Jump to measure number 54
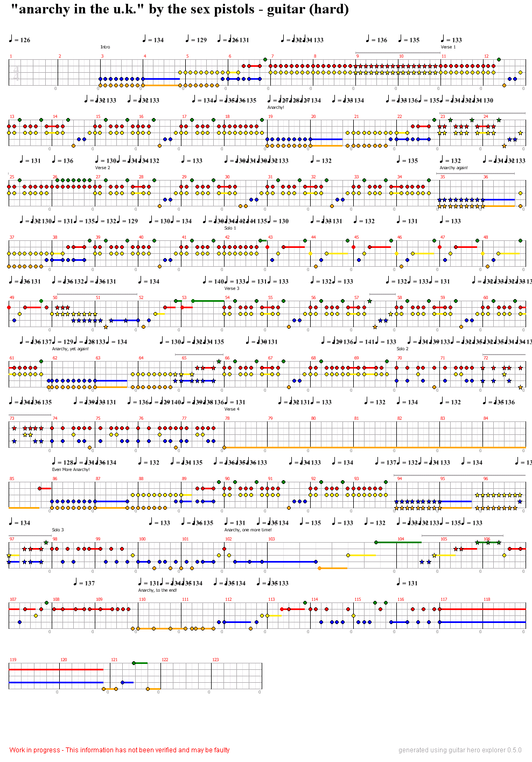This screenshot has width=532, height=762. (x=227, y=297)
